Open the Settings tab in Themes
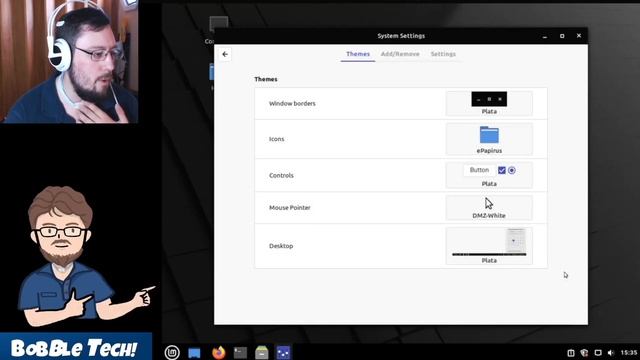Viewport: 640px width, 360px height. pyautogui.click(x=443, y=54)
